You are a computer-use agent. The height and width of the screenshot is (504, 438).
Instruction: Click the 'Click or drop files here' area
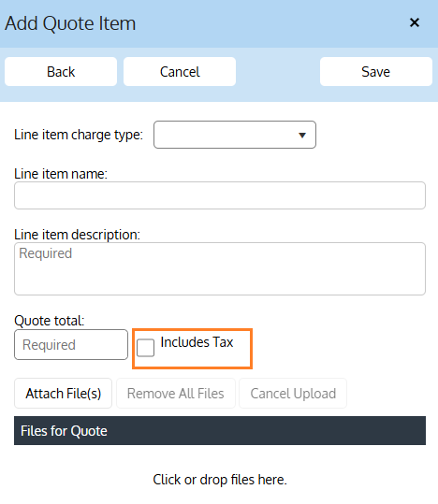220,480
